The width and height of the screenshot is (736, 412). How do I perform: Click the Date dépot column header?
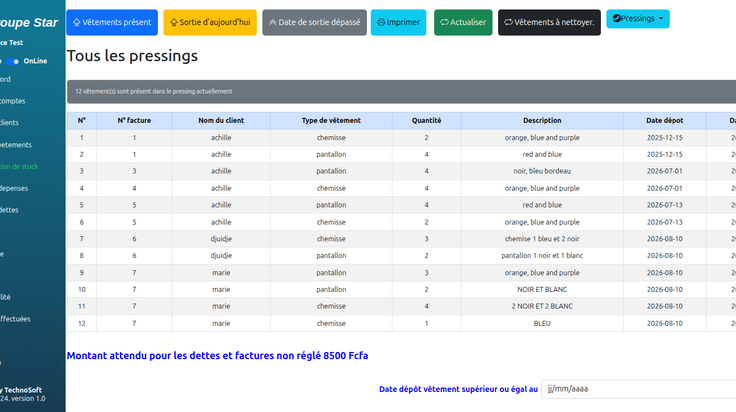click(665, 121)
